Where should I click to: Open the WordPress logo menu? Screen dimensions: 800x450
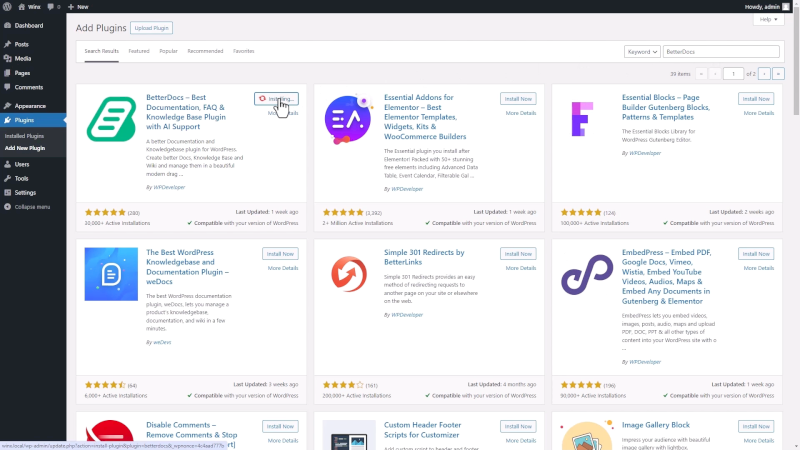[x=7, y=7]
